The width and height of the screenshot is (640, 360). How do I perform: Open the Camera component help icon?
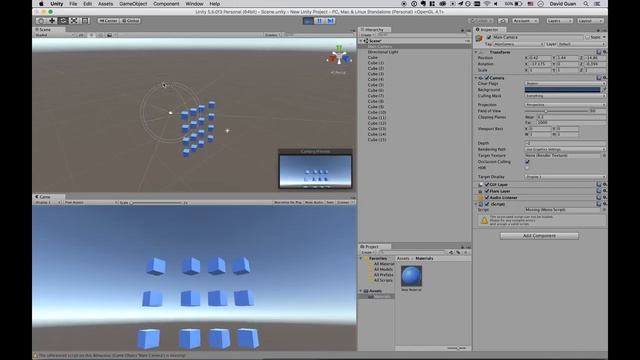pyautogui.click(x=599, y=78)
